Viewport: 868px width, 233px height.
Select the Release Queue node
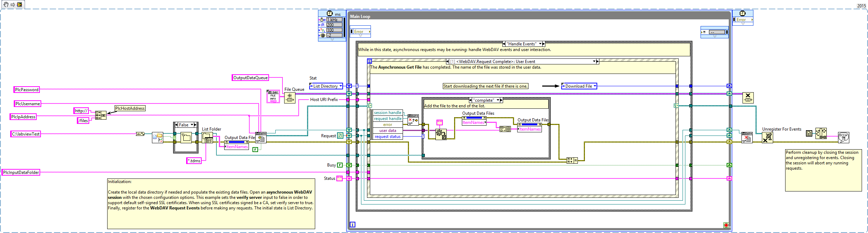[748, 98]
